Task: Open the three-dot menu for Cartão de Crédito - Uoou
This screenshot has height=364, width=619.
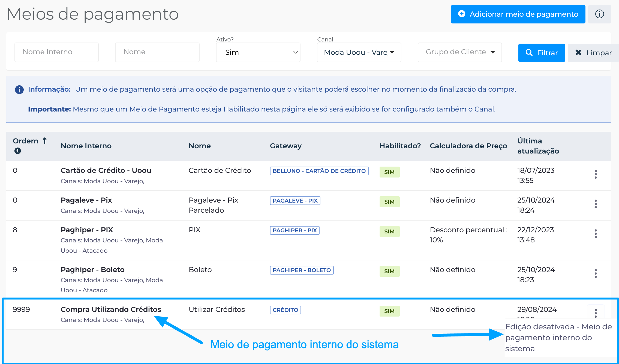Action: (x=596, y=174)
